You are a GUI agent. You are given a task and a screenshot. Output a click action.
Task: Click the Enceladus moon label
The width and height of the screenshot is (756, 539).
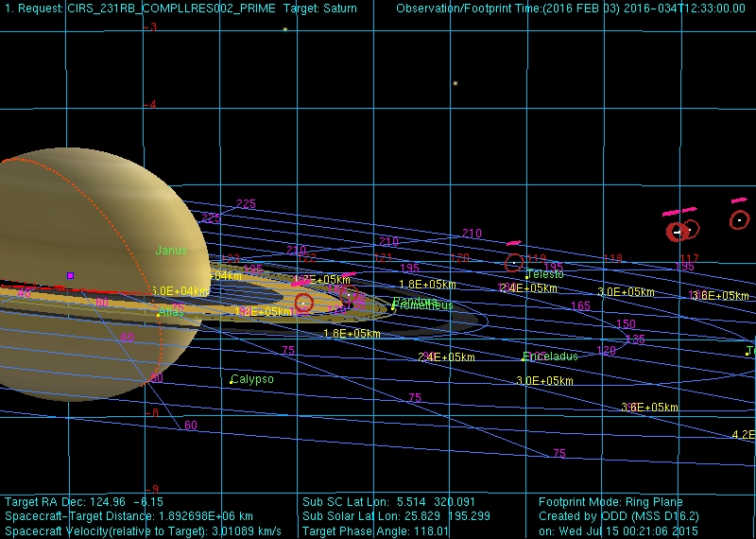pyautogui.click(x=552, y=356)
